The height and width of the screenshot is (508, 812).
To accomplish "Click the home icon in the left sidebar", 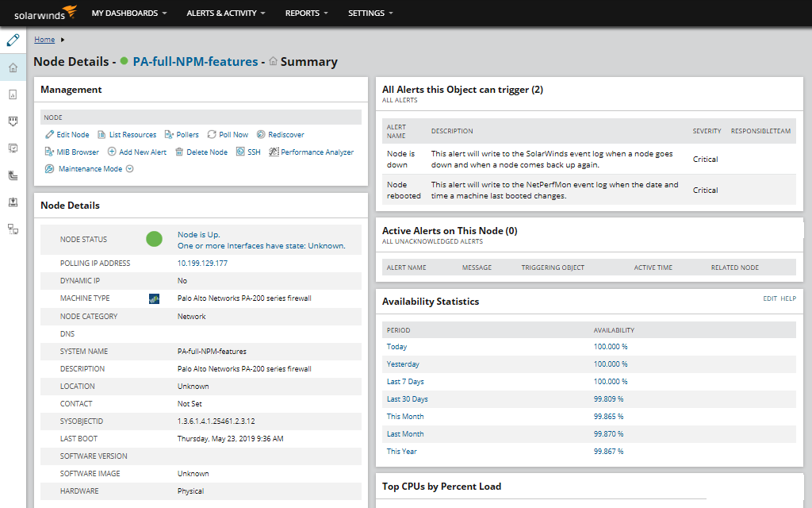I will [x=12, y=68].
